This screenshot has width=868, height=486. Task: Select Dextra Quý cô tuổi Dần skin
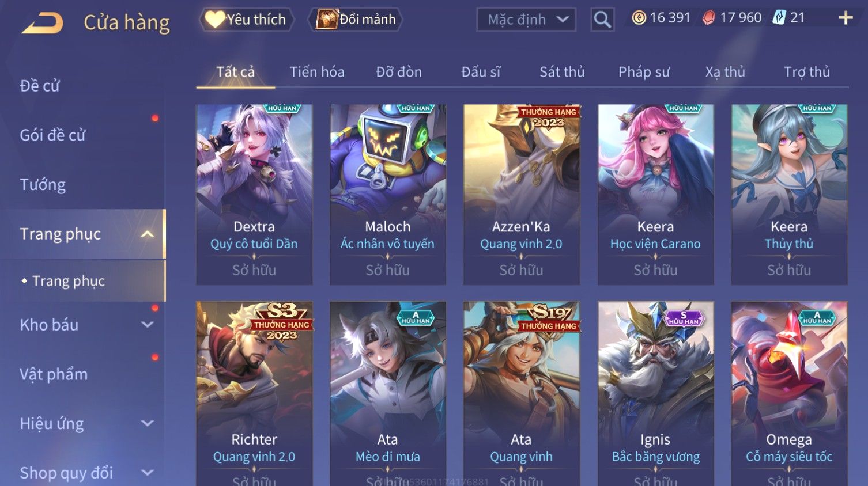[254, 195]
